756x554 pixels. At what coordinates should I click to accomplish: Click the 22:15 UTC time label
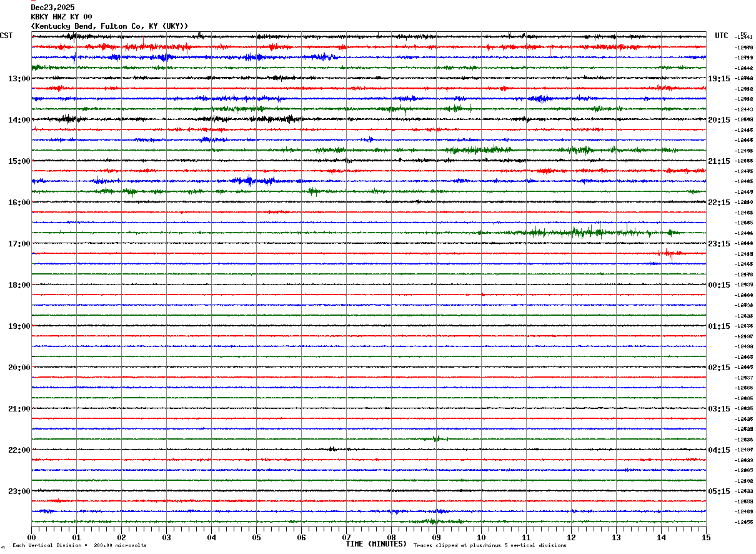(x=719, y=203)
